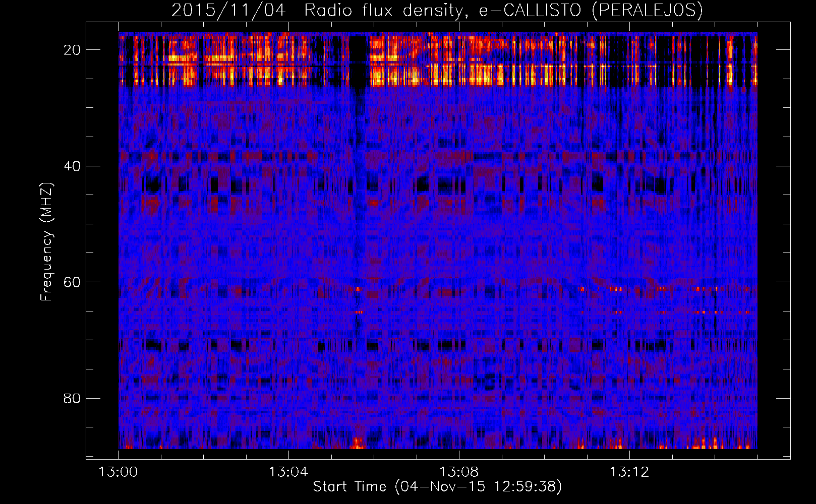
Task: Click the '13:00' time tick label
Action: (x=118, y=472)
